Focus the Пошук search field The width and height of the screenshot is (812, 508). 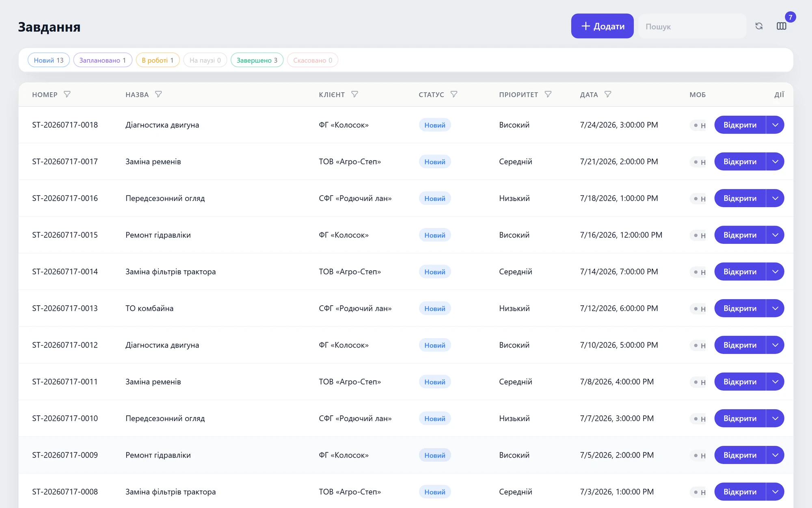[x=692, y=26]
